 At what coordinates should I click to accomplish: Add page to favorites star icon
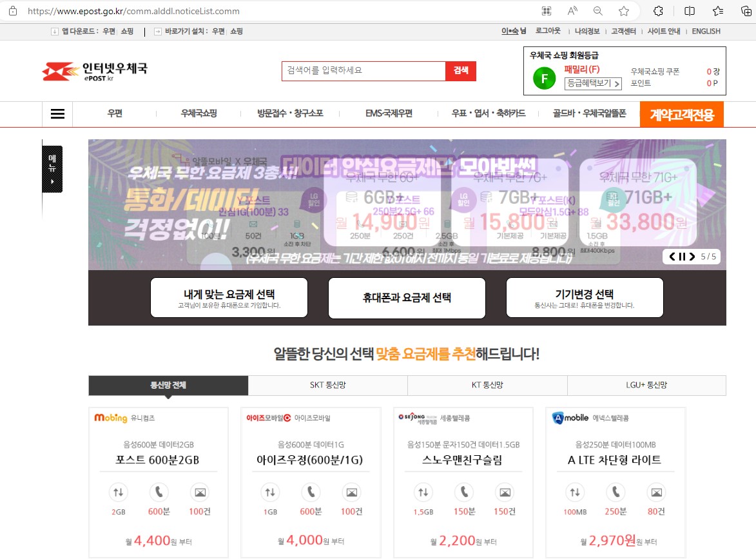pyautogui.click(x=624, y=10)
